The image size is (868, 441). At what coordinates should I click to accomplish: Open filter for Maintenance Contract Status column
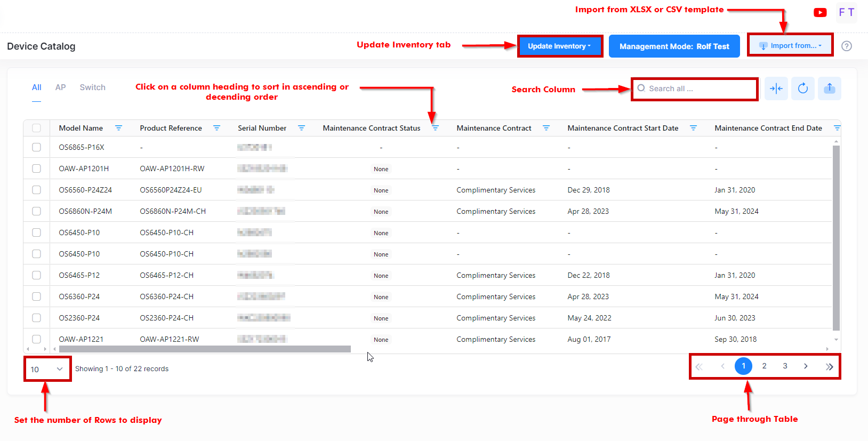[435, 128]
